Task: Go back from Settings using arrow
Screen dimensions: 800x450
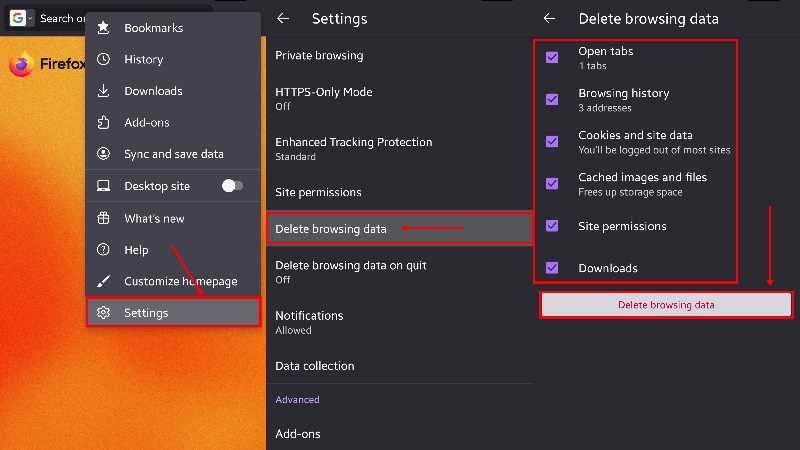Action: pos(283,18)
